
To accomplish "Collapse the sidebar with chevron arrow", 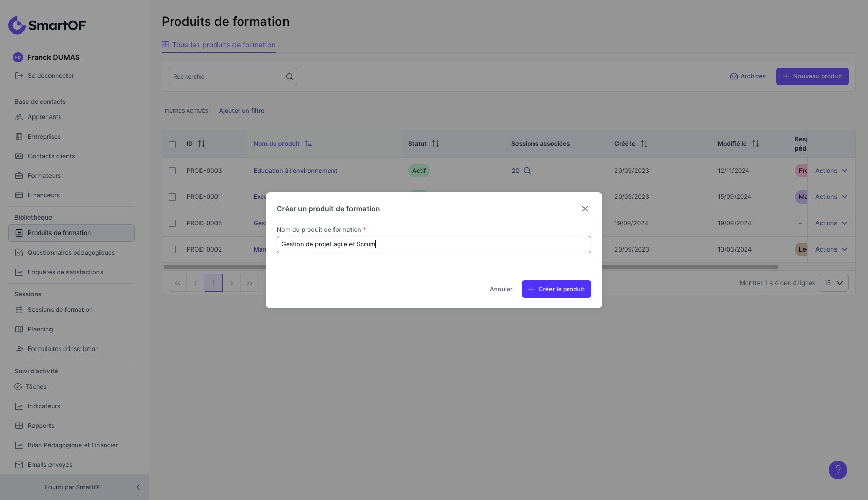I will [138, 487].
